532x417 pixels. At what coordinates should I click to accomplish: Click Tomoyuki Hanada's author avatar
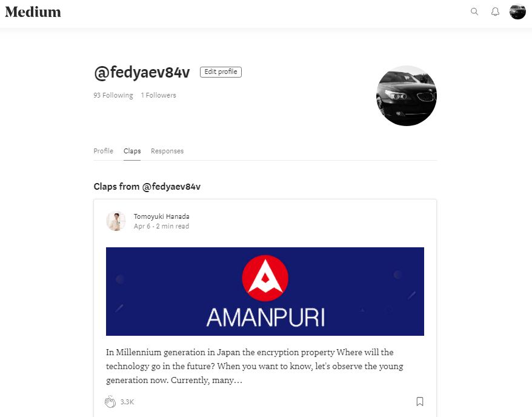[116, 221]
